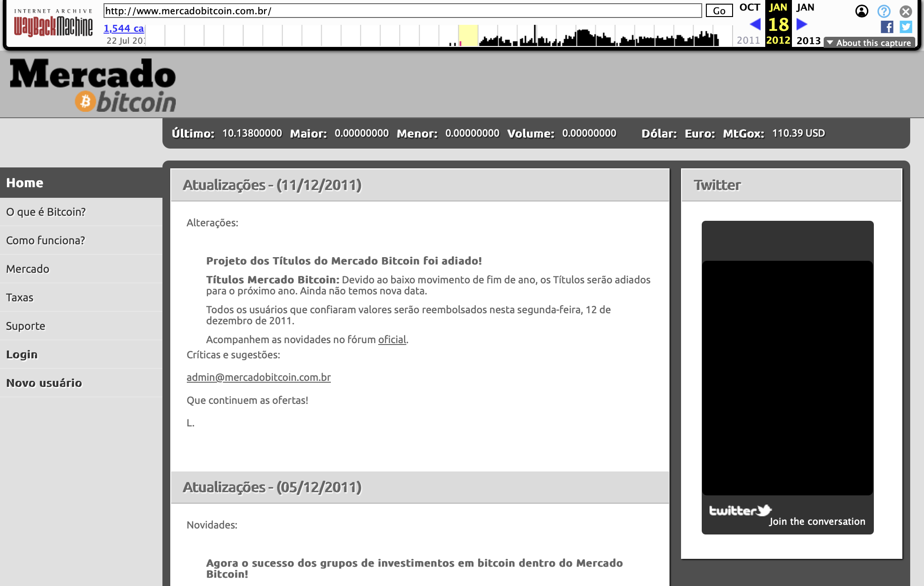Open the Home menu item

tap(81, 183)
